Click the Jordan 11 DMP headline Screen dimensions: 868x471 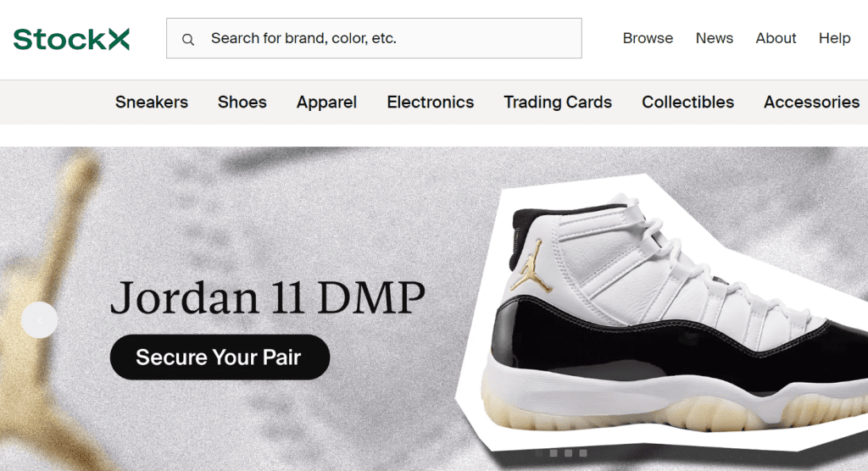(x=268, y=297)
